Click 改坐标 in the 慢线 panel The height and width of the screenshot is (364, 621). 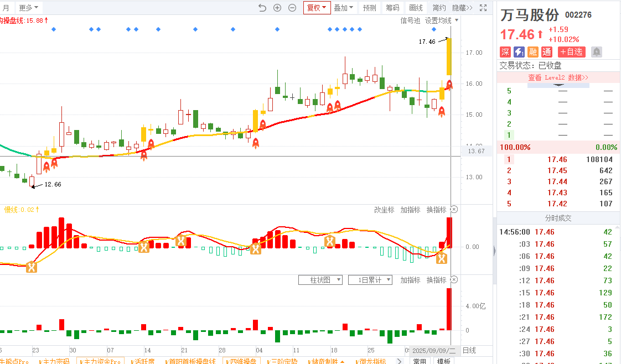[x=384, y=210]
